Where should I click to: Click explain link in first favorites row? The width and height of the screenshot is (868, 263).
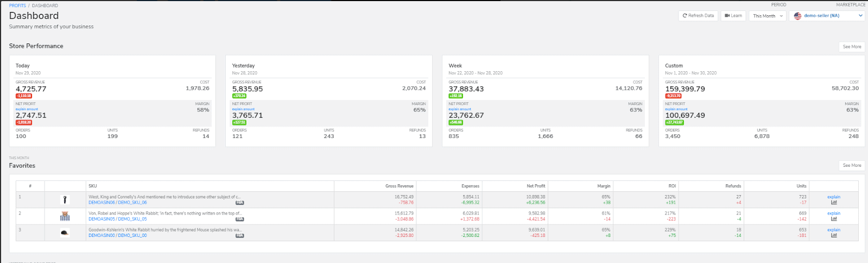834,197
